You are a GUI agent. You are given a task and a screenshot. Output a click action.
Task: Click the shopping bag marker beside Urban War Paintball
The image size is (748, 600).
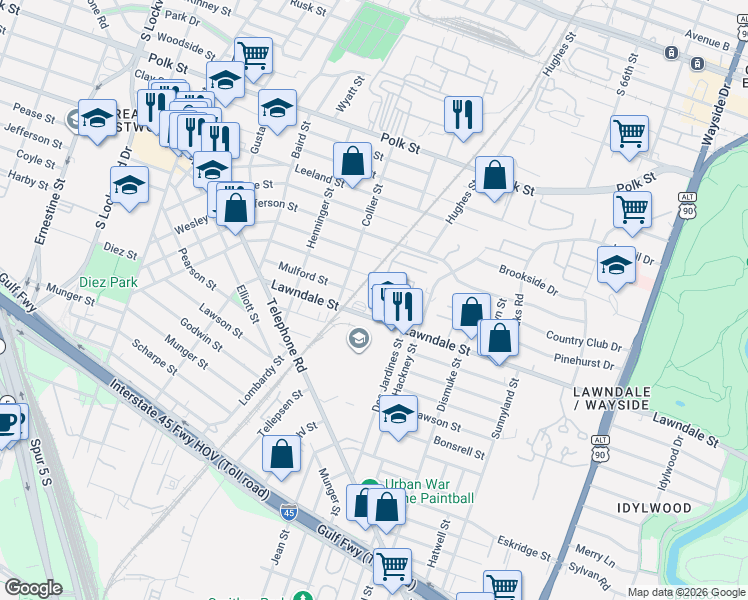[386, 507]
